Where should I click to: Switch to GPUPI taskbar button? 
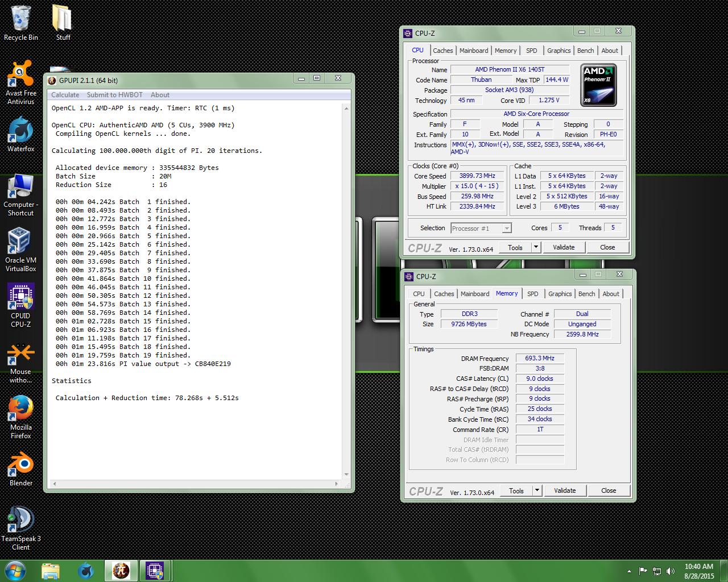(x=121, y=571)
